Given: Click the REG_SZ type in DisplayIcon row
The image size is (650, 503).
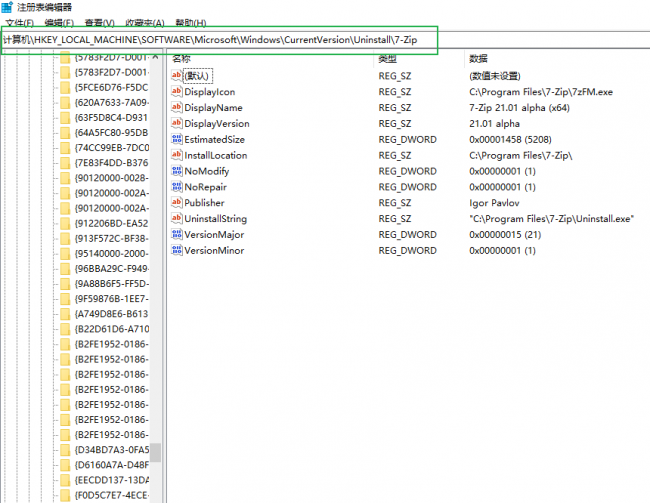Looking at the screenshot, I should (x=395, y=92).
